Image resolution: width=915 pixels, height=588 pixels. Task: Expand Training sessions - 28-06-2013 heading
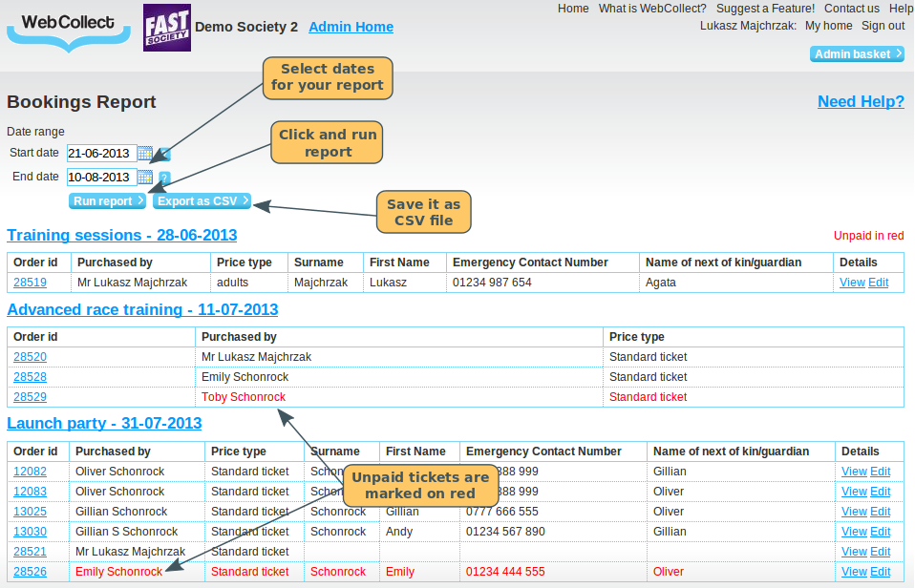coord(121,235)
